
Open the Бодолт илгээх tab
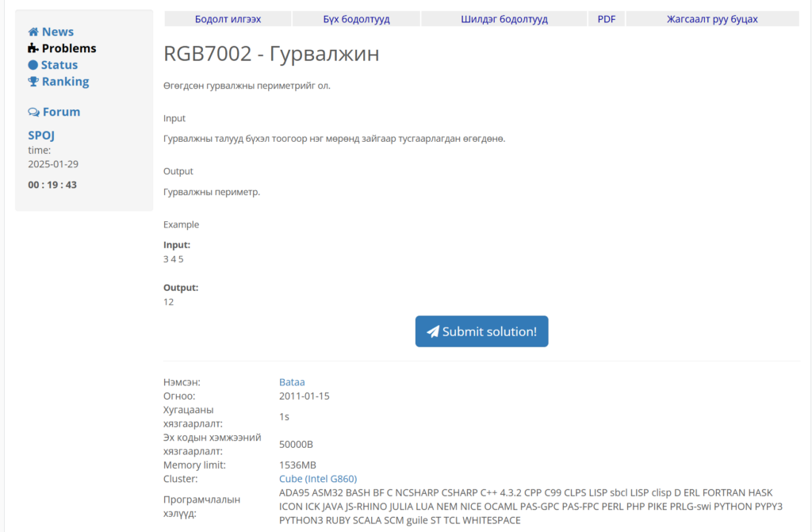pos(228,19)
